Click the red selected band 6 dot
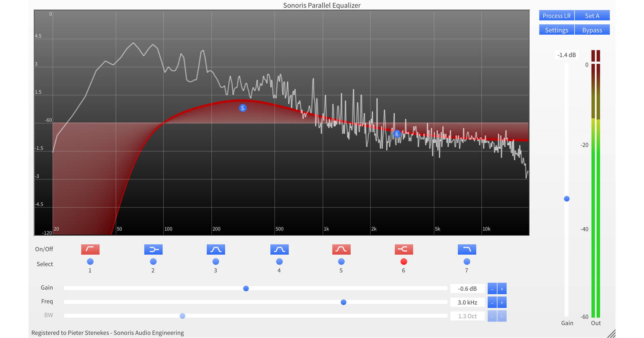The height and width of the screenshot is (338, 644). [x=404, y=261]
